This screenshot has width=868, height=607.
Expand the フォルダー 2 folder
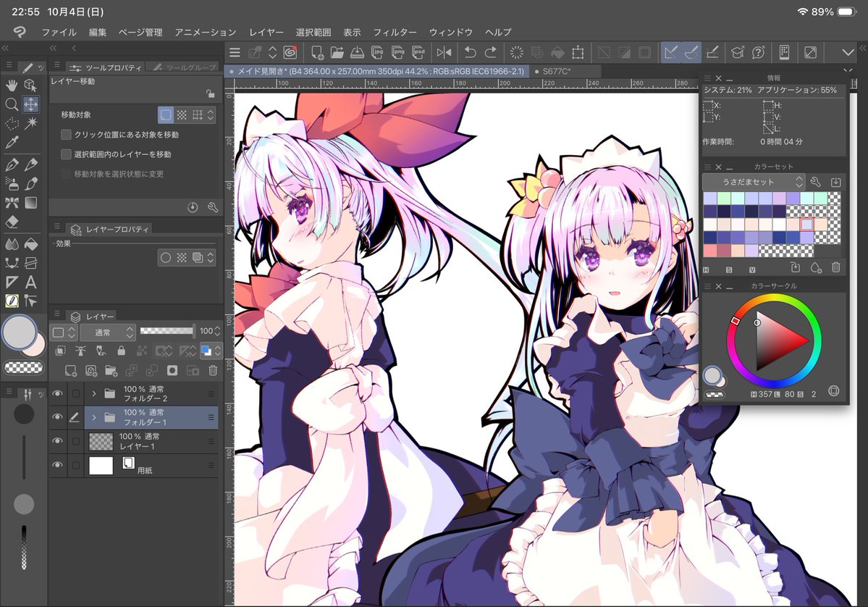(x=94, y=394)
